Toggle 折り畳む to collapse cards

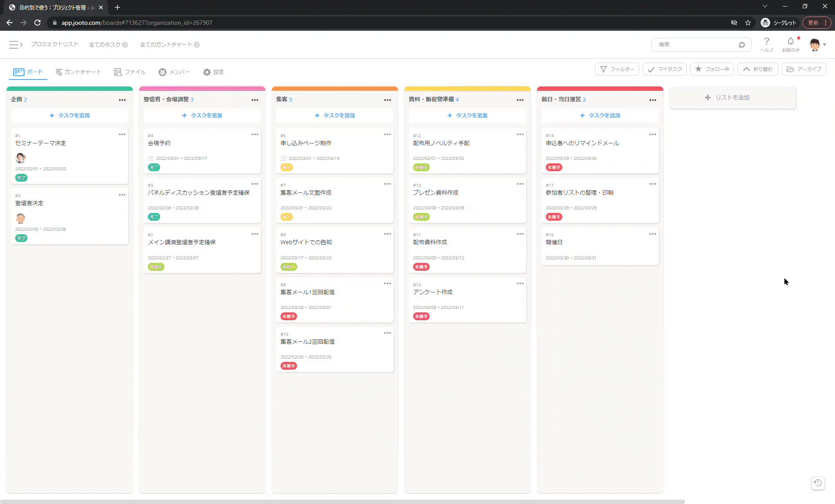758,69
